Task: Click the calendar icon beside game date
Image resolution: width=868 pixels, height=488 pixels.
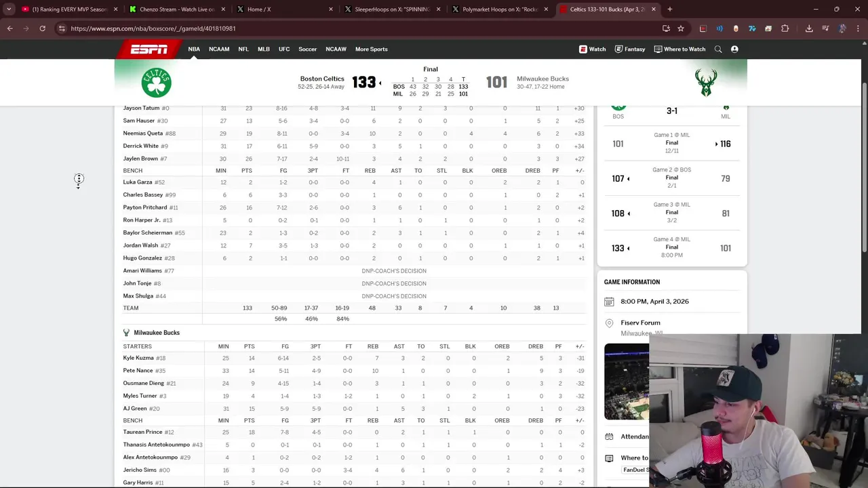Action: [609, 302]
